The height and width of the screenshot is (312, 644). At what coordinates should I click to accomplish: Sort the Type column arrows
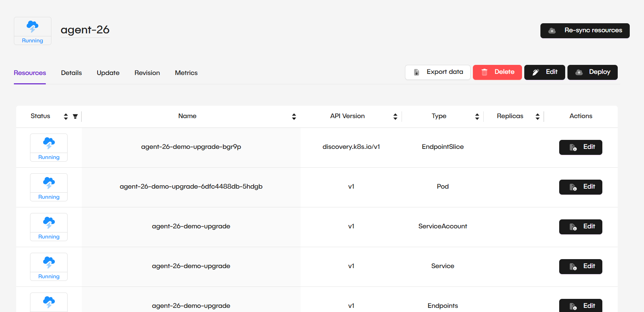477,117
